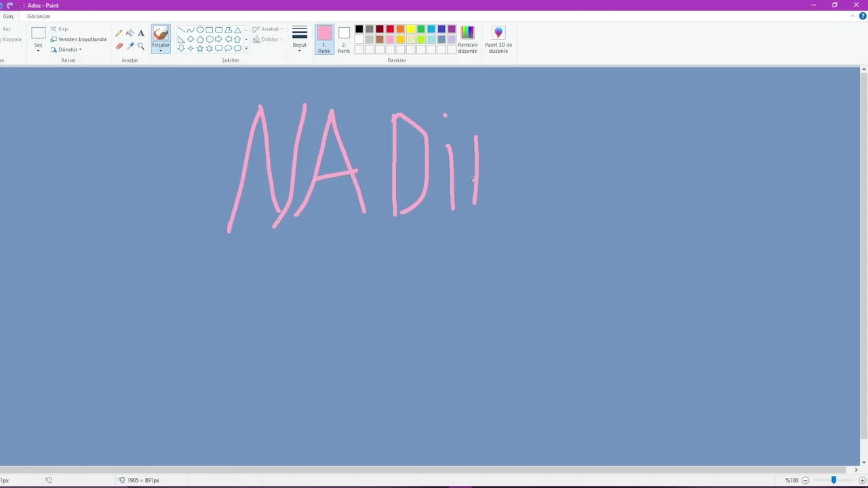Screen dimensions: 868x488
Task: Select the Magnifier tool
Action: pyautogui.click(x=141, y=46)
